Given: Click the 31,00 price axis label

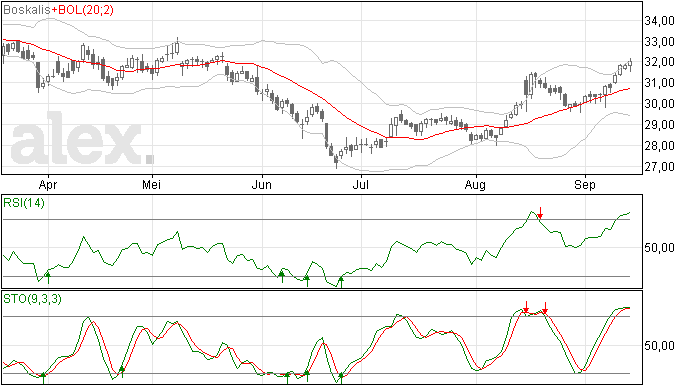Looking at the screenshot, I should 659,83.
